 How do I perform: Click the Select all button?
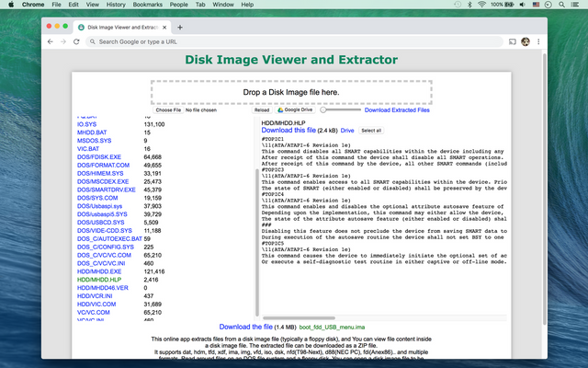coord(371,131)
